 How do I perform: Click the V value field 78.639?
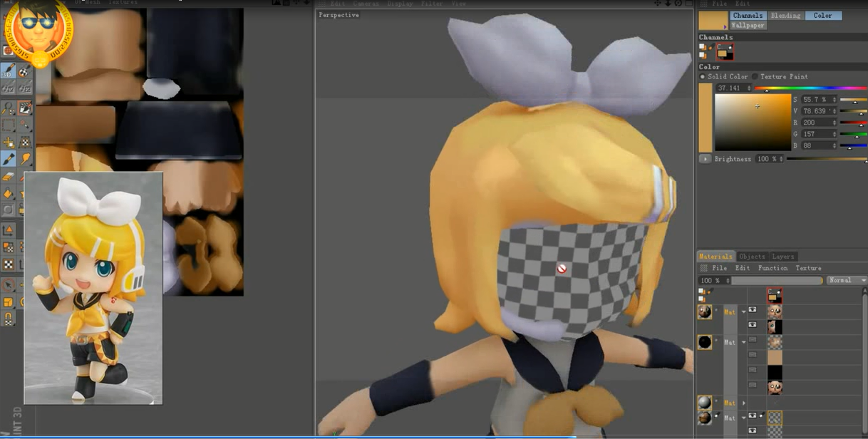[818, 111]
